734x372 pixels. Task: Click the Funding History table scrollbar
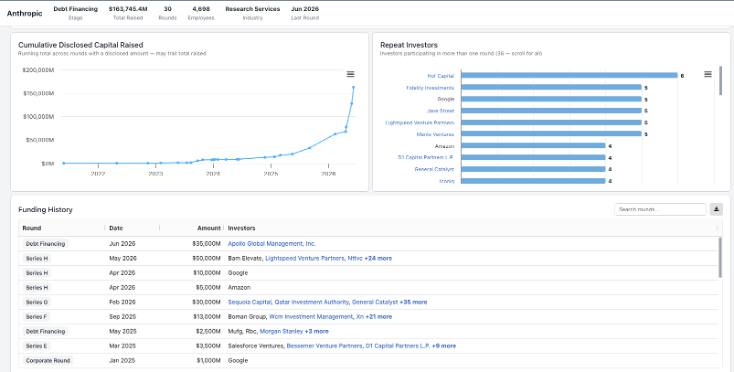point(720,257)
